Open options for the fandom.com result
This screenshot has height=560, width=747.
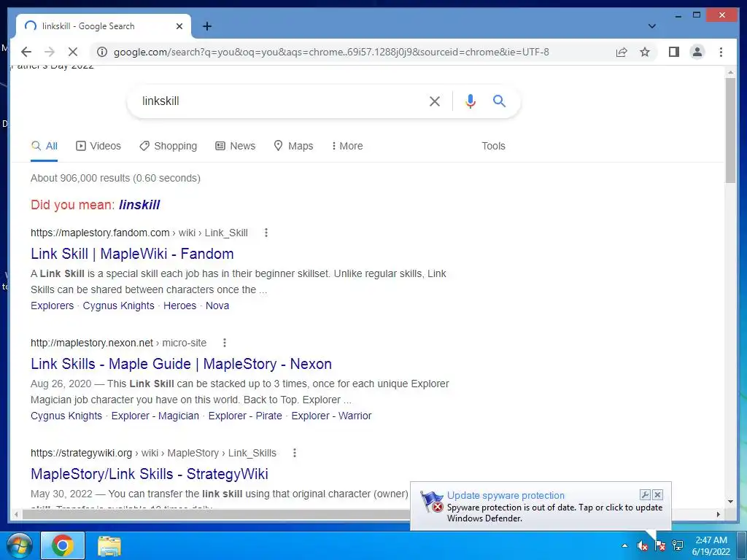pos(266,233)
